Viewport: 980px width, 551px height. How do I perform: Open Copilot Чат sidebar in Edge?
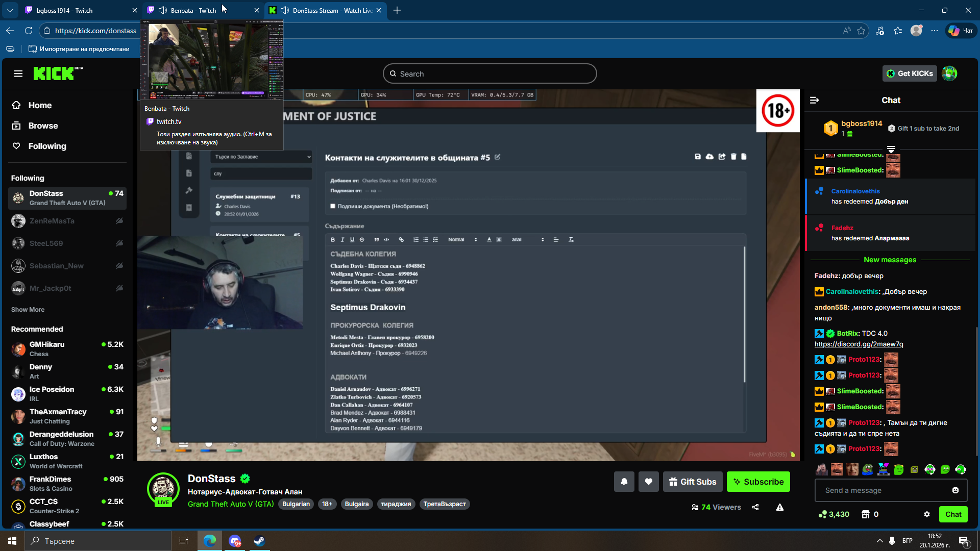pyautogui.click(x=961, y=31)
